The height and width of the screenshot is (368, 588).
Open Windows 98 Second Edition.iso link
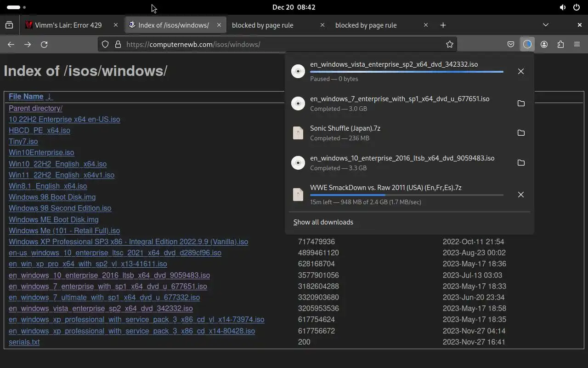[x=60, y=208]
